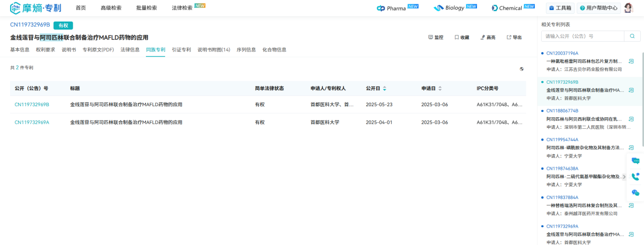The image size is (644, 245).
Task: Switch to 化合物信息 tab
Action: pos(274,50)
